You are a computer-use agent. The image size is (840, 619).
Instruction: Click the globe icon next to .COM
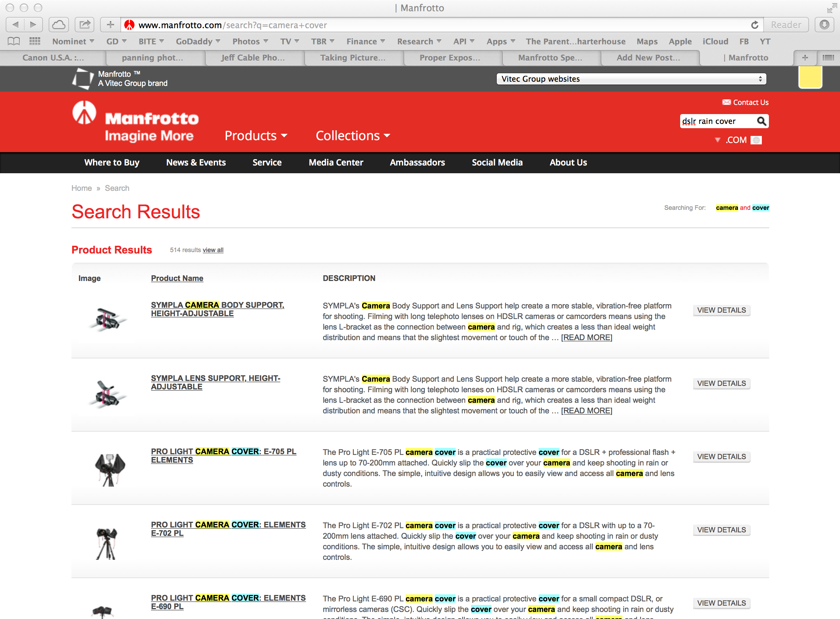pos(757,140)
